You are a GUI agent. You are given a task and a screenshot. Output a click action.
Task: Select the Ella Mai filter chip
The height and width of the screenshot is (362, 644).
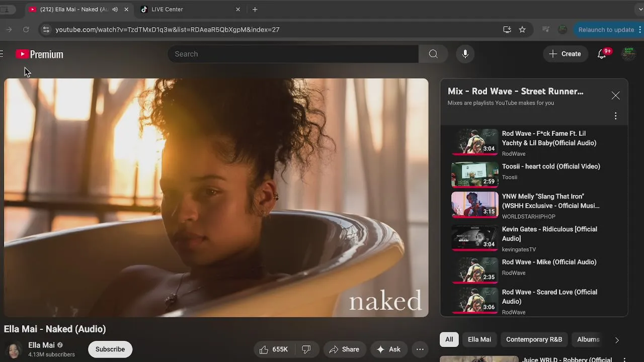479,339
